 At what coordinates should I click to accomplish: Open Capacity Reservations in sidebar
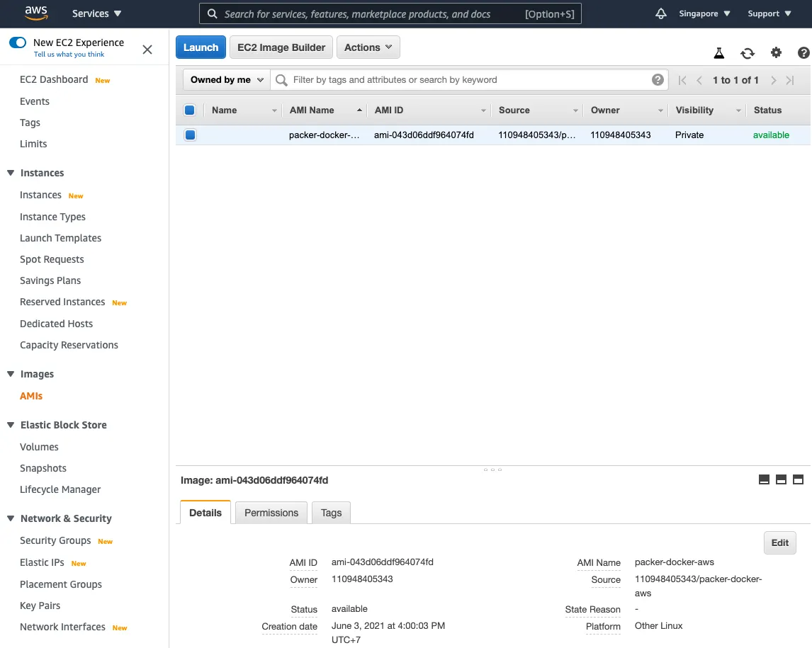pos(69,345)
